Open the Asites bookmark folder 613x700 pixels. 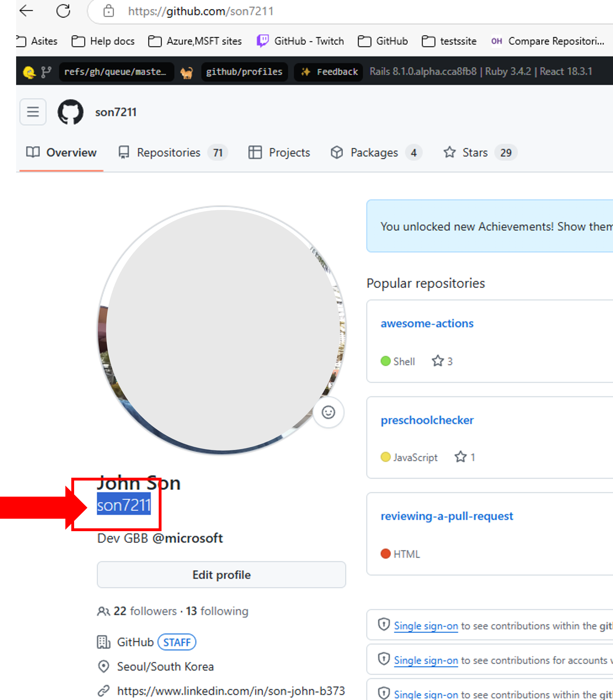[36, 41]
